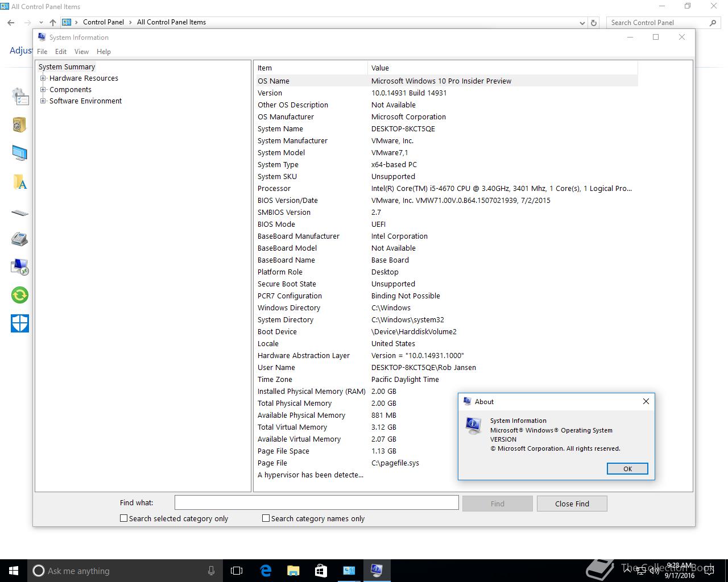
Task: Go back in Control Panel window
Action: point(11,22)
